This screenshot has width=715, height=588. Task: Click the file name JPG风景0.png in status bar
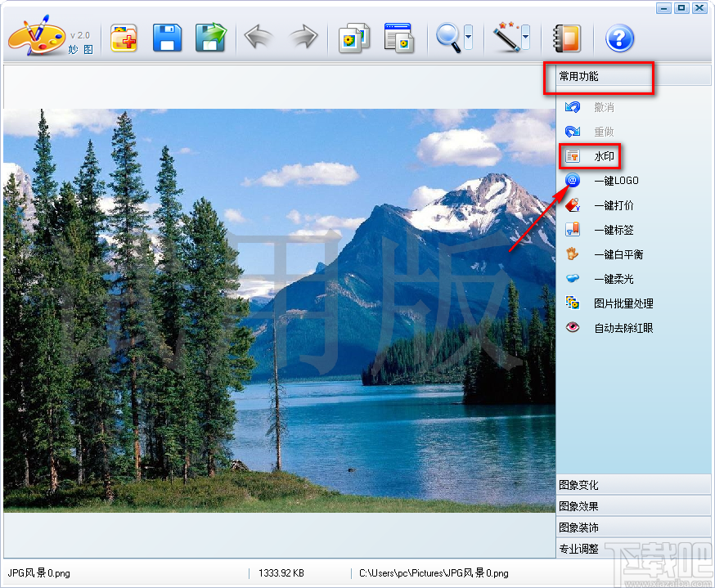coord(38,573)
